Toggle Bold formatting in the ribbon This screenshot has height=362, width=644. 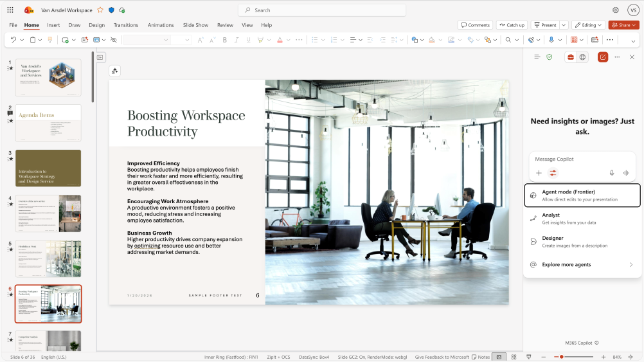pyautogui.click(x=225, y=40)
